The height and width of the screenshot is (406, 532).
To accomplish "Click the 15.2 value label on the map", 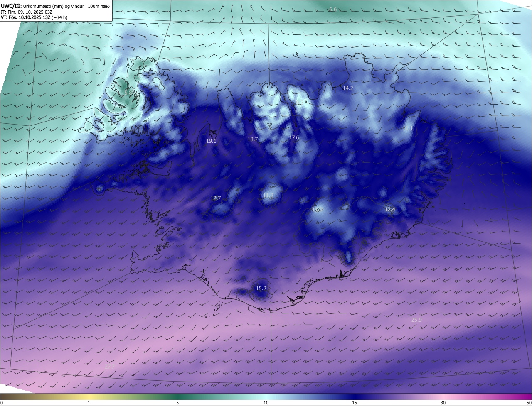I will point(261,288).
